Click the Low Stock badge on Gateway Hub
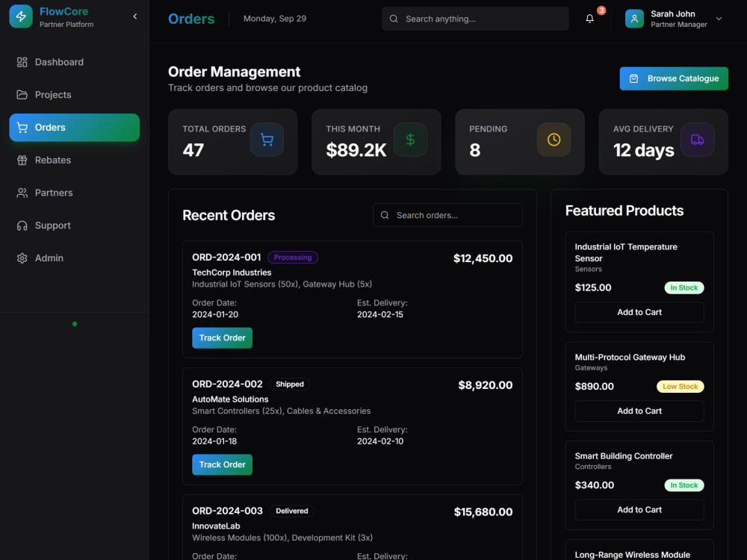This screenshot has height=560, width=747. click(x=681, y=386)
